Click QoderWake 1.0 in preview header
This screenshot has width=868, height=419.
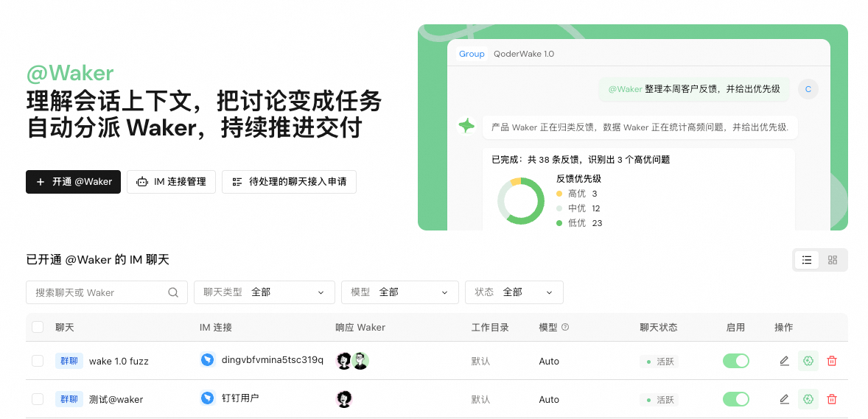524,54
